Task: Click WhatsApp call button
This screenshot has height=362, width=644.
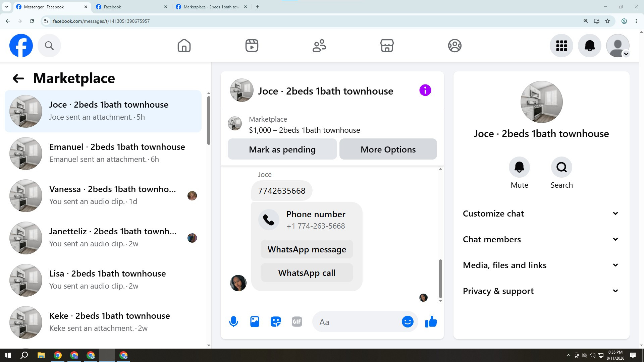Action: tap(307, 273)
